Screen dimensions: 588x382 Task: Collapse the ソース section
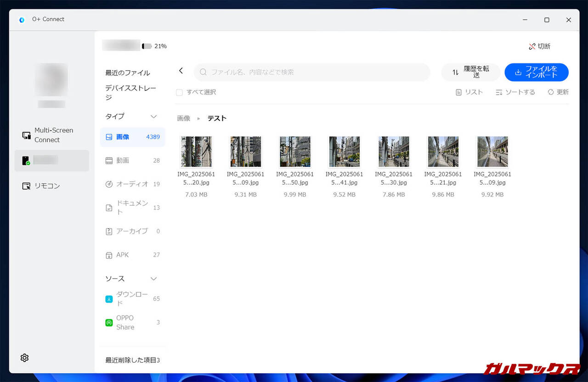click(x=154, y=279)
